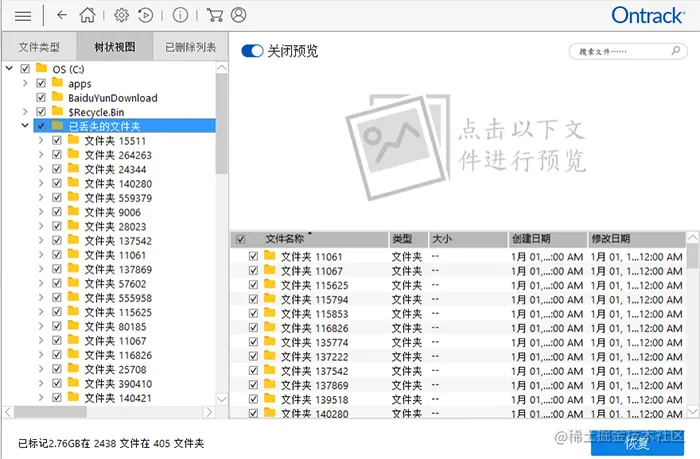700x459 pixels.
Task: Uncheck the OS (C:) checkbox
Action: [x=25, y=69]
